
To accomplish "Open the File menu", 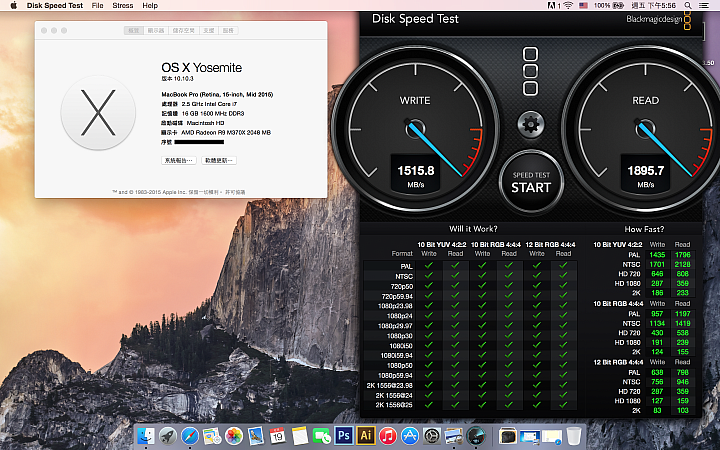I will 97,6.
